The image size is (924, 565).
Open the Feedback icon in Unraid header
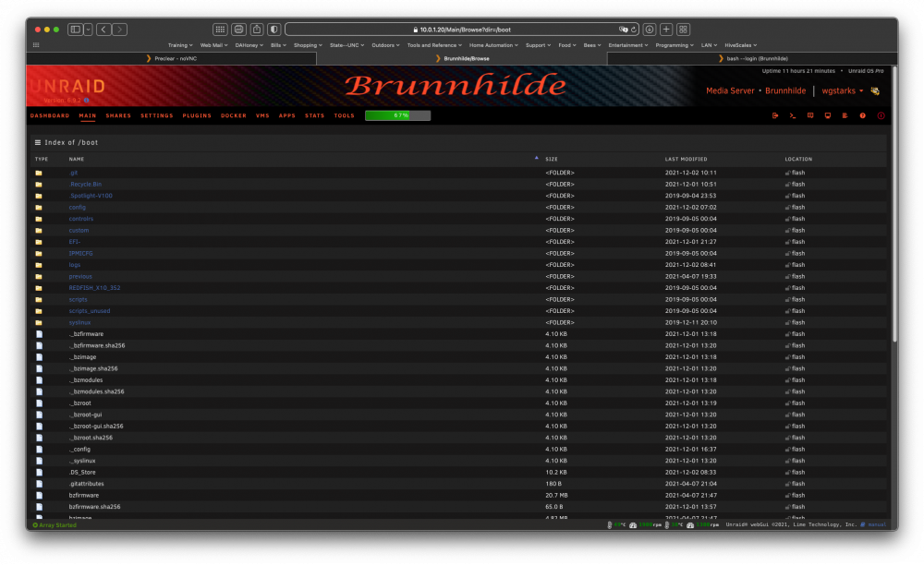coord(810,116)
